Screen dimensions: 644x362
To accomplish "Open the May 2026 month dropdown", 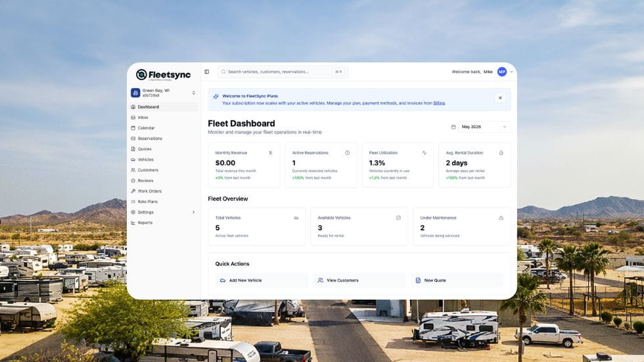I will pos(484,127).
